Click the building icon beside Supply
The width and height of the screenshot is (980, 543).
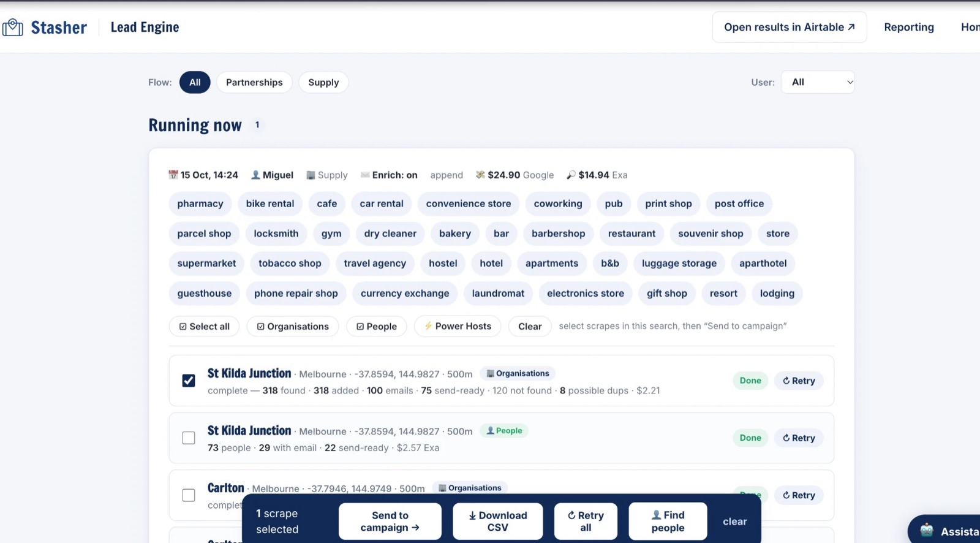311,175
